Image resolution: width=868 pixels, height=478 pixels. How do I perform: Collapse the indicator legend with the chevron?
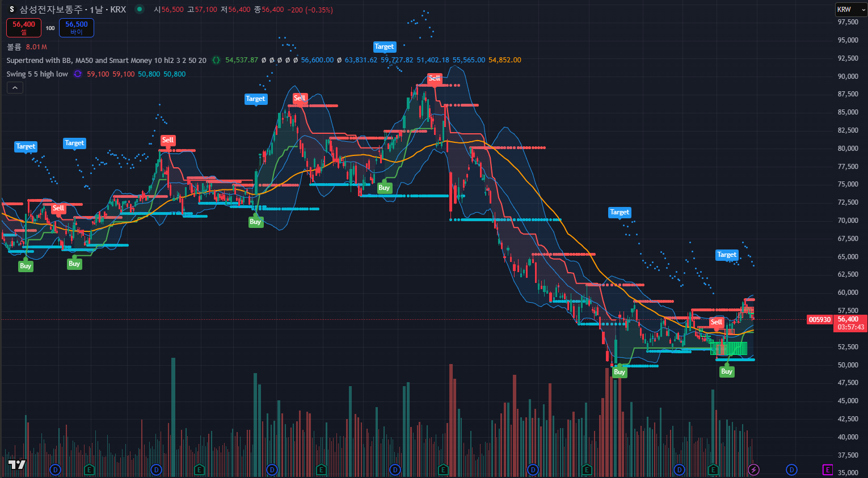tap(15, 88)
